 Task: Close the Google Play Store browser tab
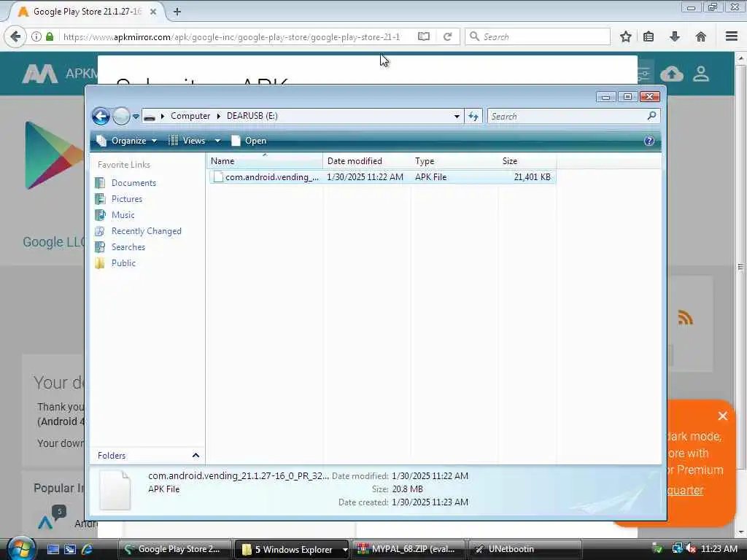153,12
